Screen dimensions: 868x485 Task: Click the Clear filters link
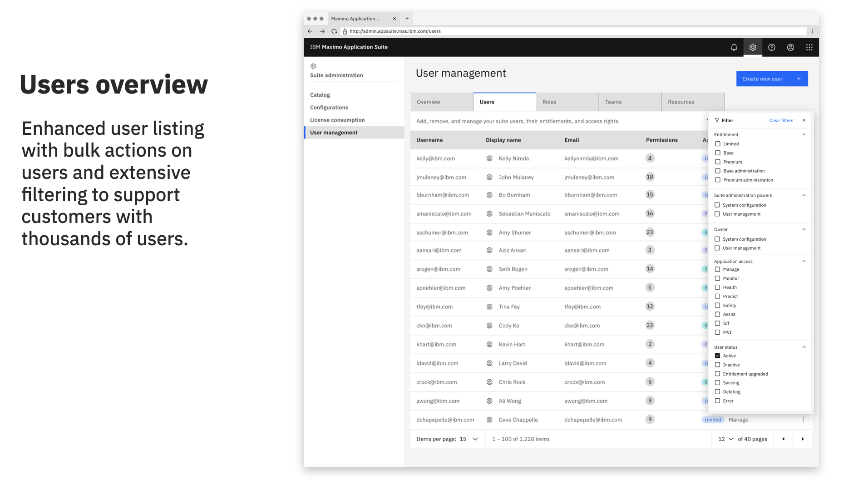pyautogui.click(x=781, y=120)
